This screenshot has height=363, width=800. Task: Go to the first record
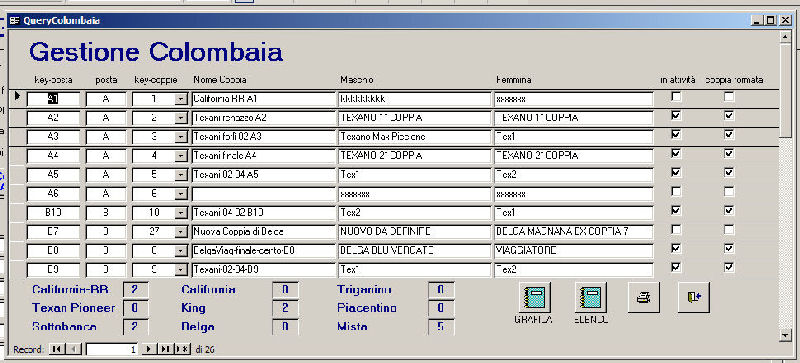pos(56,349)
